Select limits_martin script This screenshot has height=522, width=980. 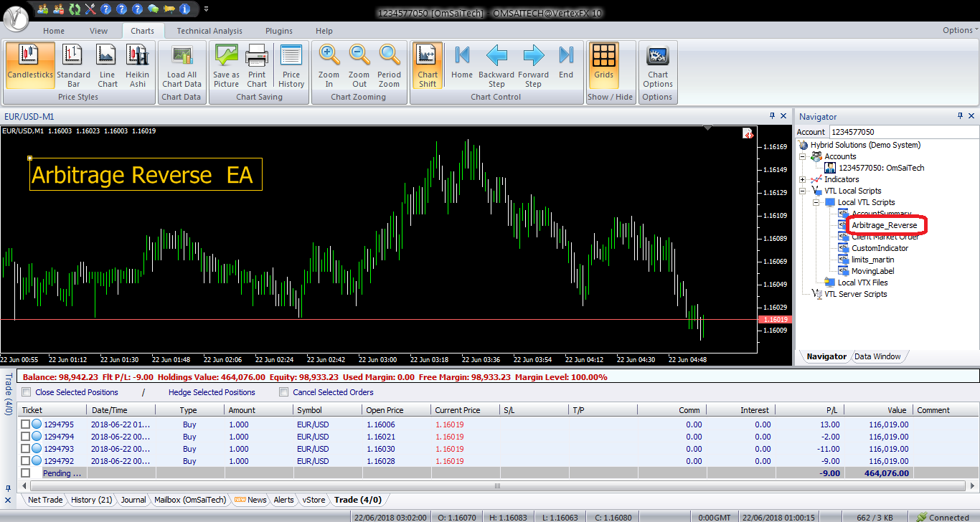point(872,260)
